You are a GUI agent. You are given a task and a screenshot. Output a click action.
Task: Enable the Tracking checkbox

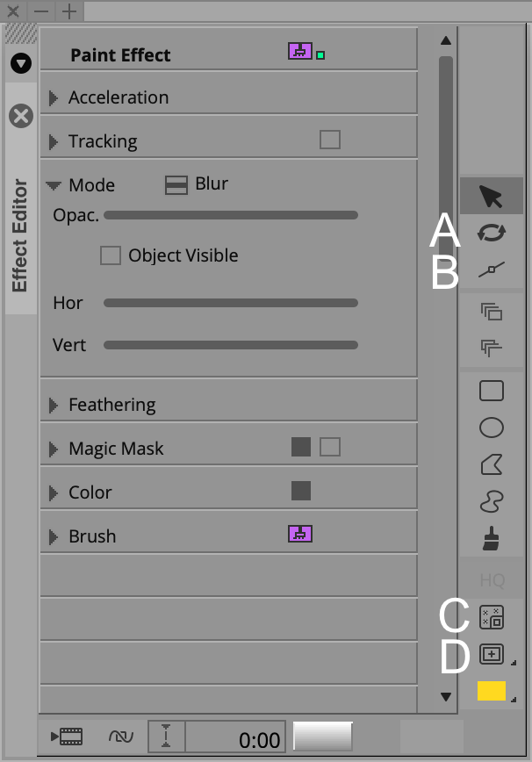pos(330,140)
